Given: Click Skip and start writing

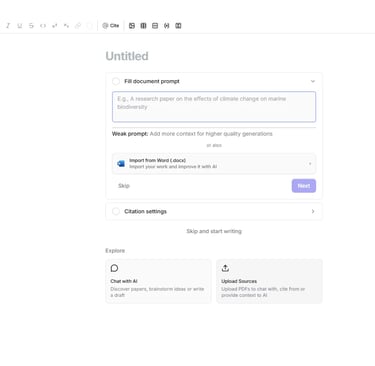Looking at the screenshot, I should pyautogui.click(x=214, y=231).
